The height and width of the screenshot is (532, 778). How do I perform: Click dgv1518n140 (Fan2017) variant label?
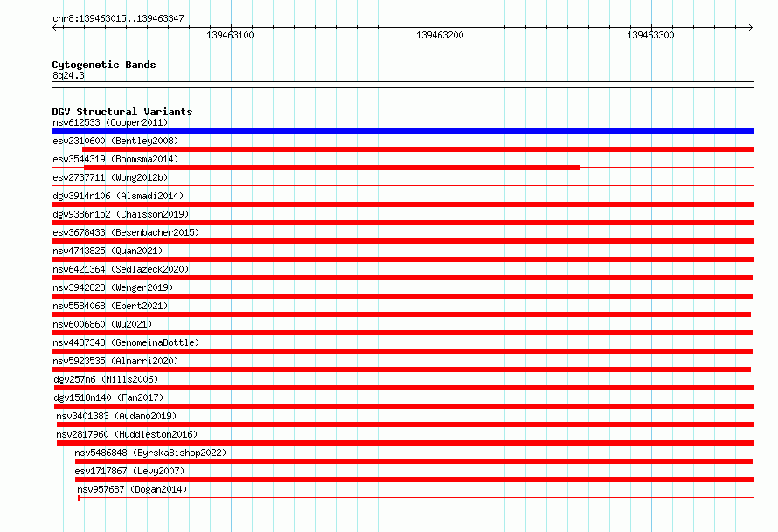pyautogui.click(x=108, y=397)
